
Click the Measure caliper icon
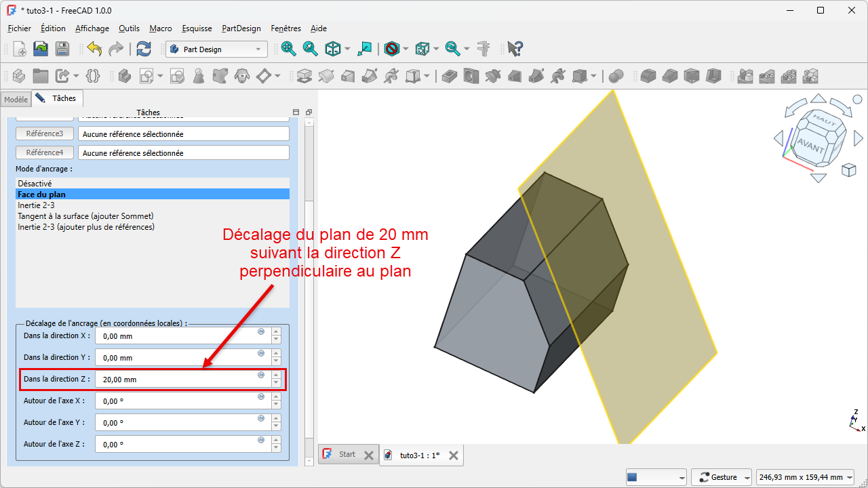coord(484,49)
